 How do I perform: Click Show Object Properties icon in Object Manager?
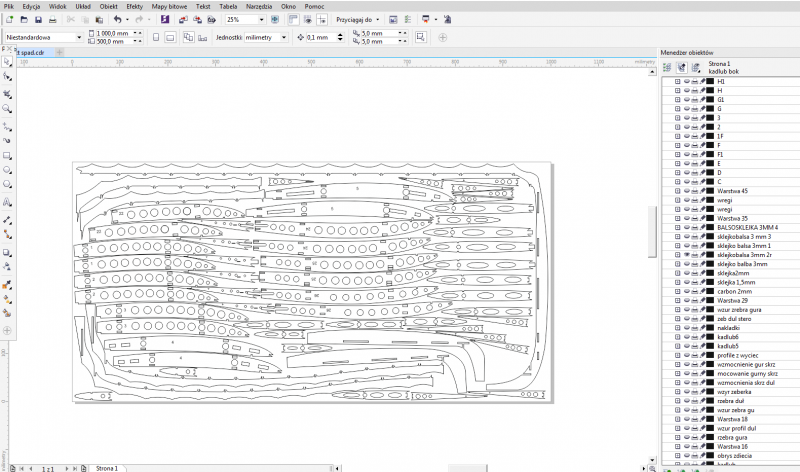pyautogui.click(x=667, y=67)
